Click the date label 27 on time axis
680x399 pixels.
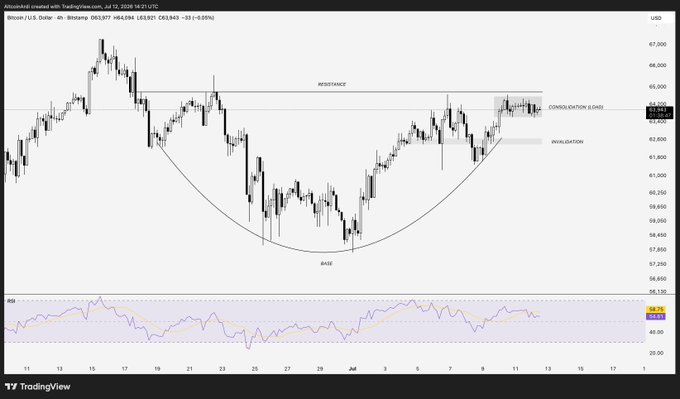[287, 369]
